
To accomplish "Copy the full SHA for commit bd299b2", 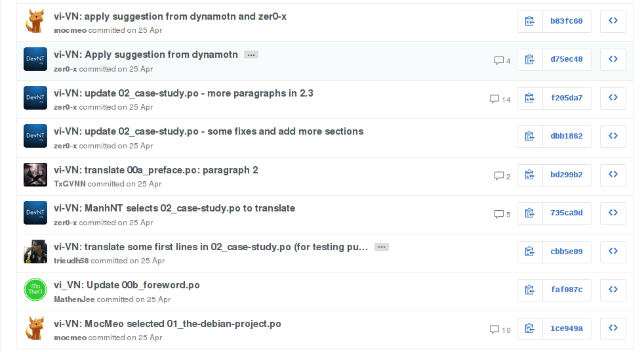I will [x=530, y=175].
